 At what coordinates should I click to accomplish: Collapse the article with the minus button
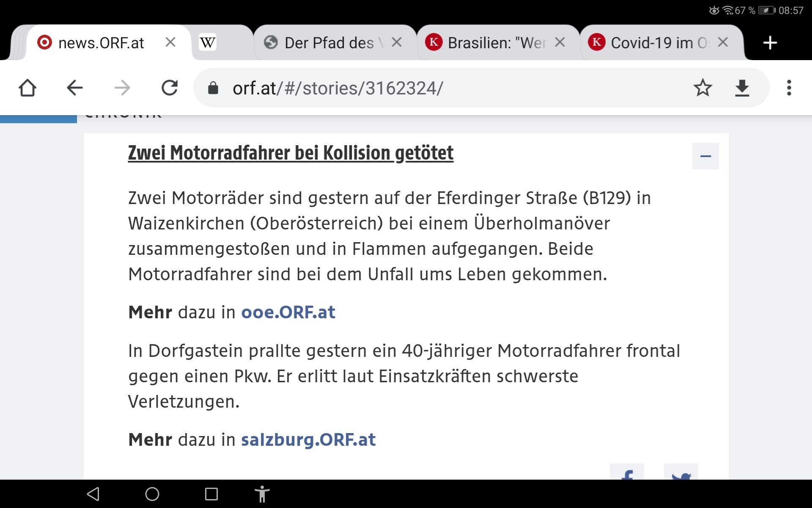pyautogui.click(x=705, y=156)
